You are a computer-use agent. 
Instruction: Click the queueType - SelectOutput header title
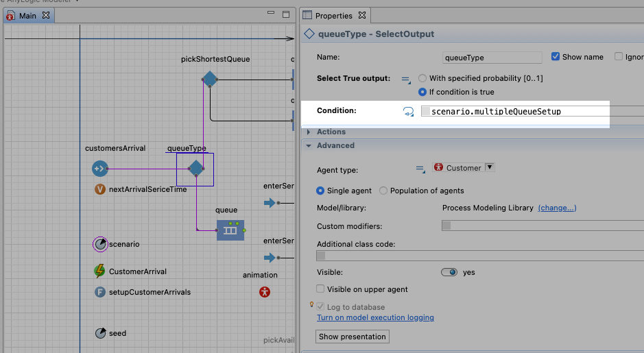click(x=376, y=34)
